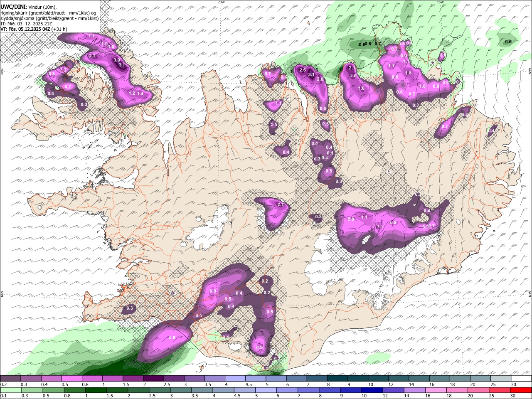Pick the bright red swatch starting at 30
This screenshot has width=532, height=399.
521,390
